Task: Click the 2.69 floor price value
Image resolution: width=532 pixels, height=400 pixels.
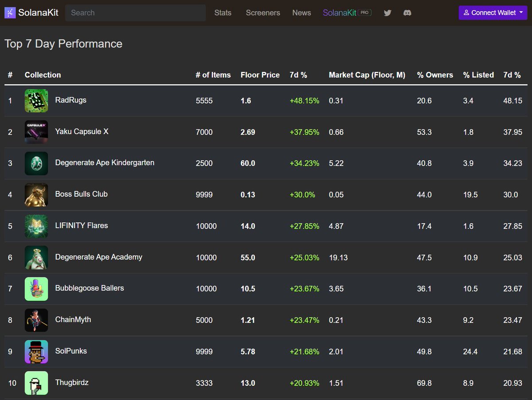Action: point(248,132)
